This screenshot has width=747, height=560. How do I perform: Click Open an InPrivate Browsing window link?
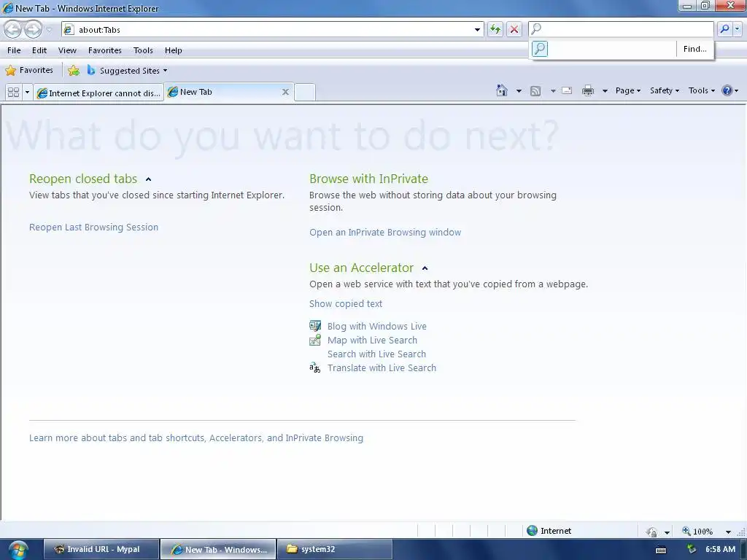point(385,233)
